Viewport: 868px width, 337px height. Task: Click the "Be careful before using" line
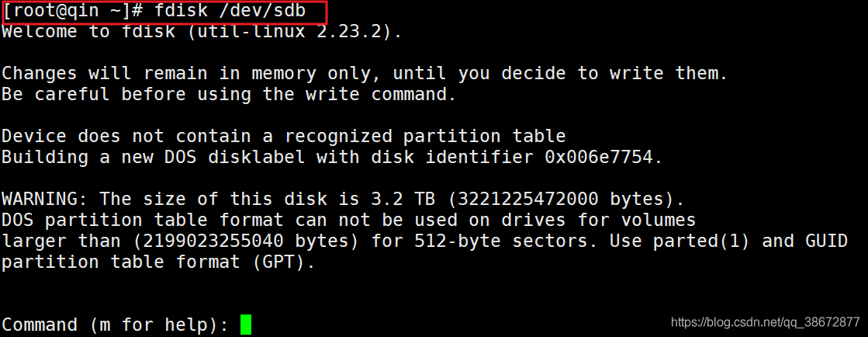(124, 95)
